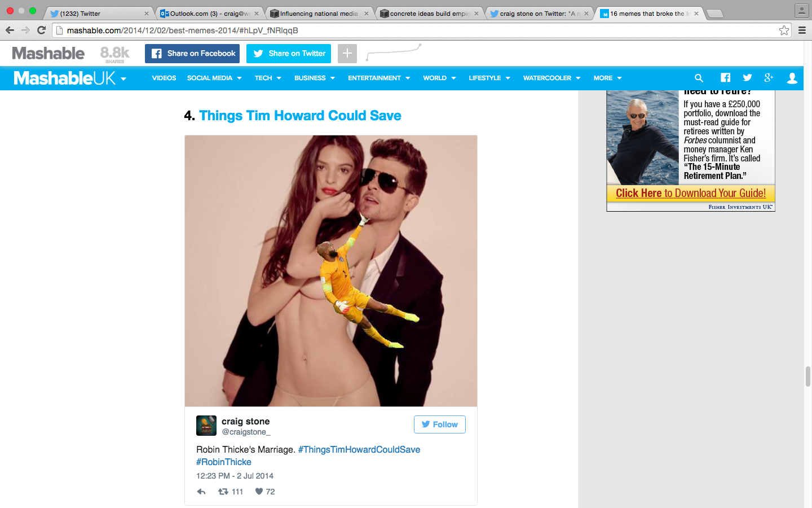Image resolution: width=812 pixels, height=508 pixels.
Task: Open Mashable's Twitter bird icon in nav bar
Action: point(747,78)
